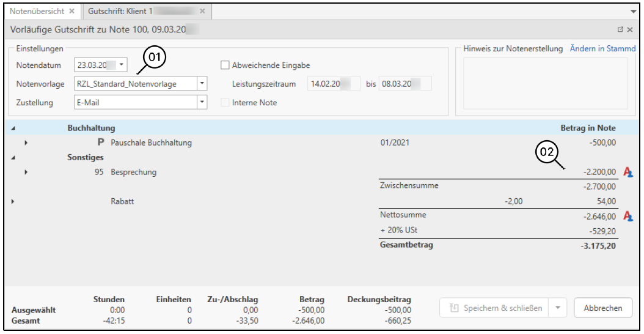Click the Ändern in Stammdaten link
Screen dimensions: 644x334
[602, 49]
